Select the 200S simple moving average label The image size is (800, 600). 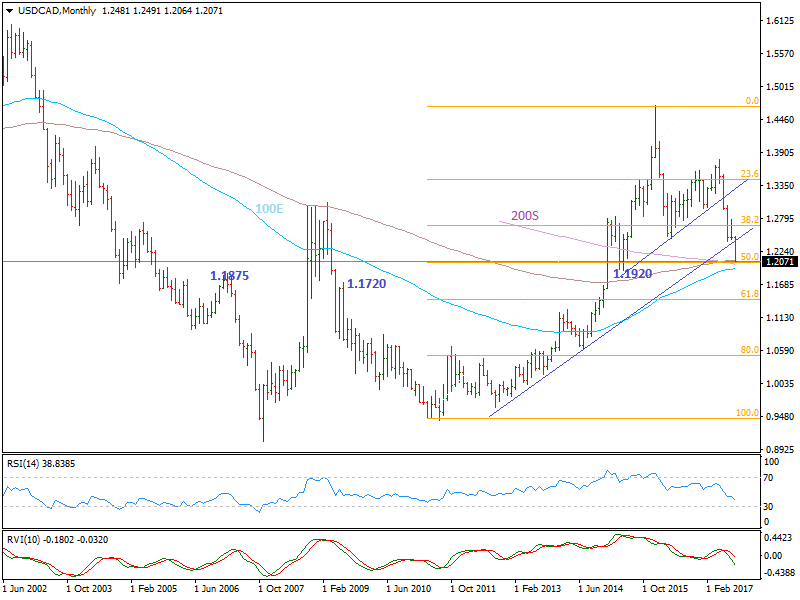coord(523,214)
